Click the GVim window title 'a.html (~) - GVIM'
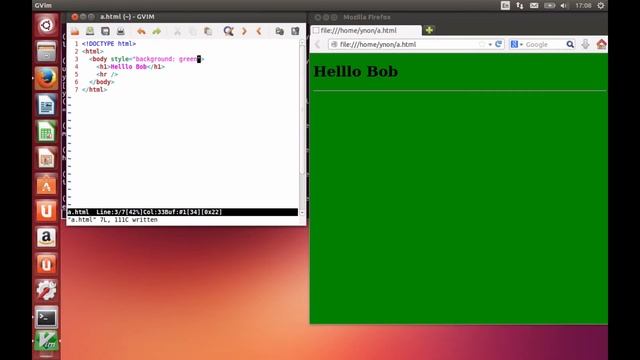 127,17
